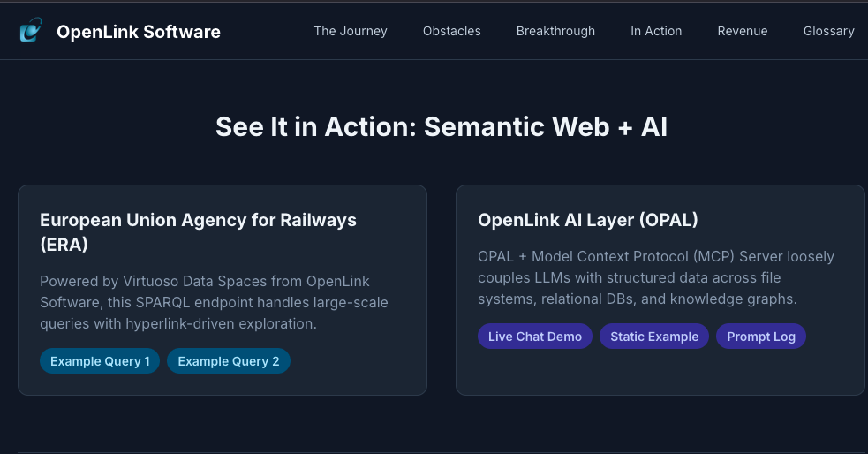View the Prompt Log
Screen dimensions: 868x454
pyautogui.click(x=761, y=336)
